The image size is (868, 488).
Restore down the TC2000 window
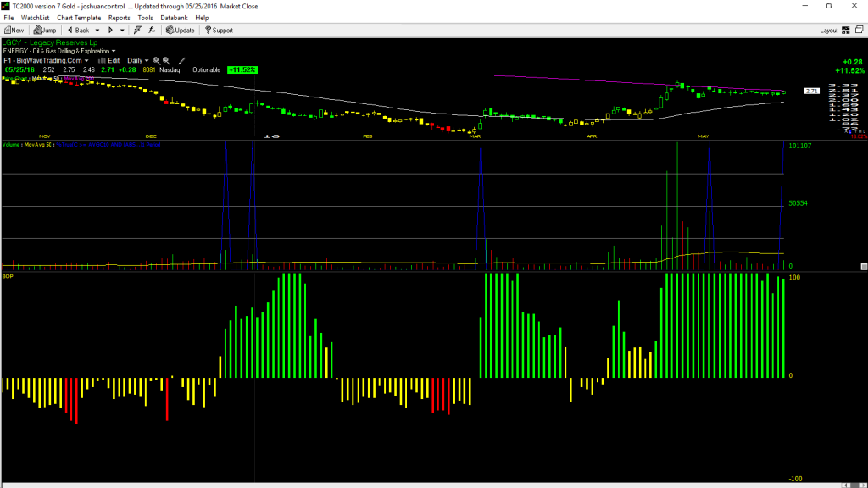[x=829, y=6]
